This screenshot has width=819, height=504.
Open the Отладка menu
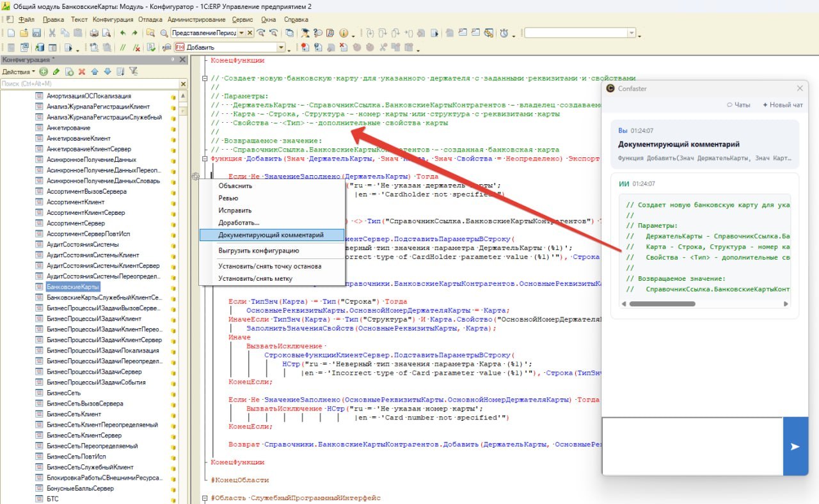click(x=150, y=19)
